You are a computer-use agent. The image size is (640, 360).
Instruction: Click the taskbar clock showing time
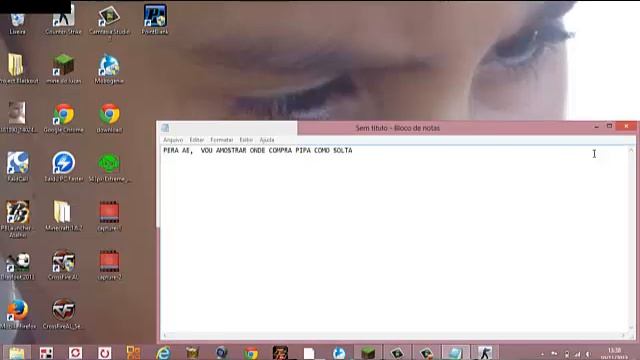pyautogui.click(x=614, y=353)
